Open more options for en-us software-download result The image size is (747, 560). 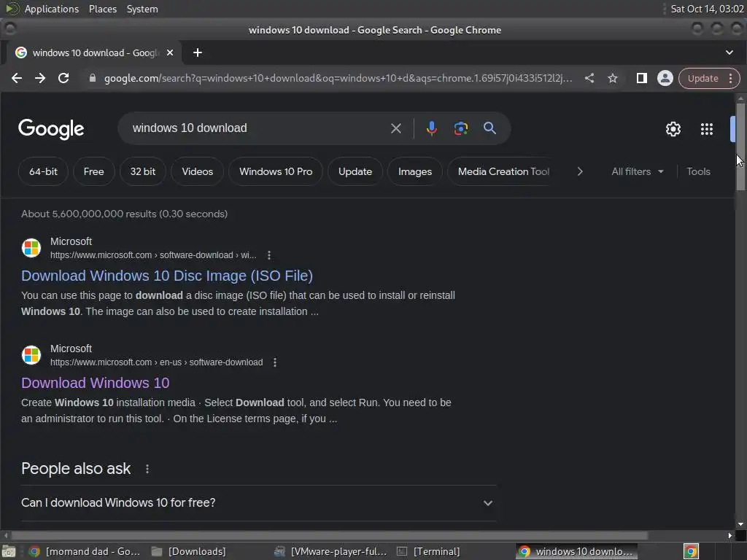pos(275,362)
